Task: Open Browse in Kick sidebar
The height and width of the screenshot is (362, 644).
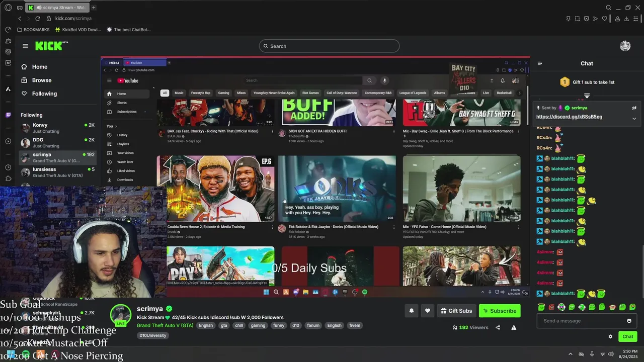Action: click(x=36, y=80)
